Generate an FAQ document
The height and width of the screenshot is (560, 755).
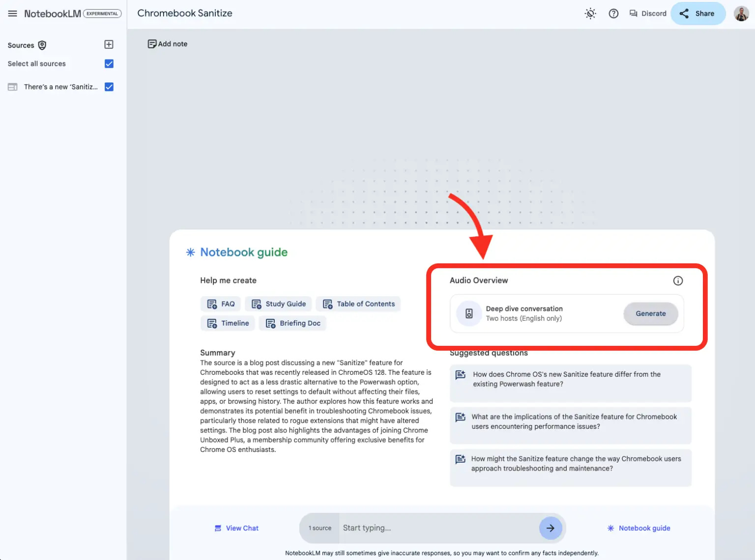click(221, 304)
